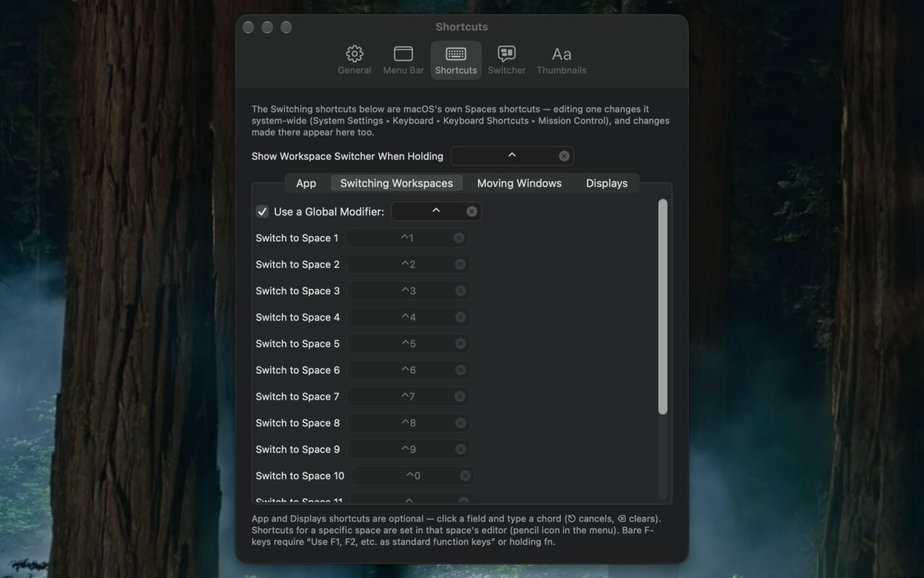Edit the Switch to Space 9 shortcut field
This screenshot has height=578, width=924.
coord(409,449)
